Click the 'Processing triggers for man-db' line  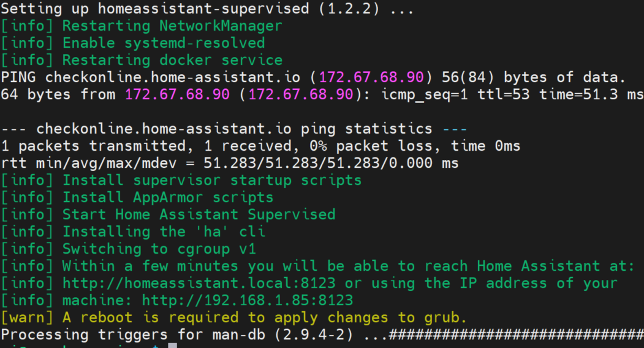coord(322,335)
